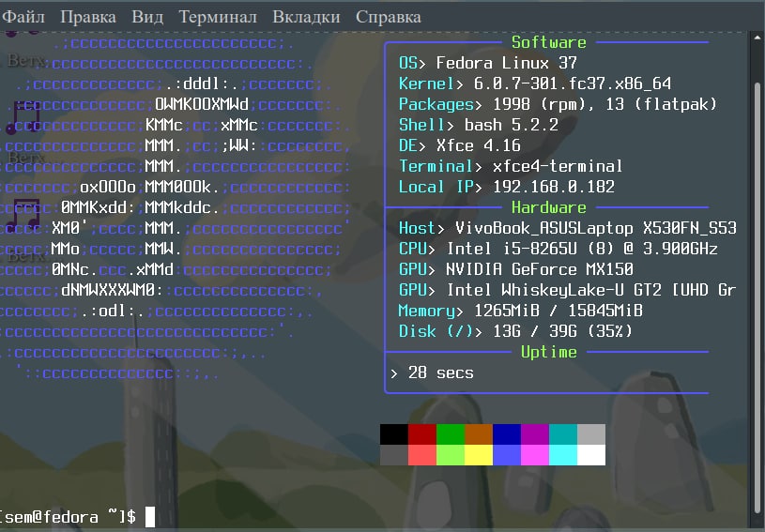Click the bright green color block
This screenshot has height=532, width=765.
click(x=451, y=455)
